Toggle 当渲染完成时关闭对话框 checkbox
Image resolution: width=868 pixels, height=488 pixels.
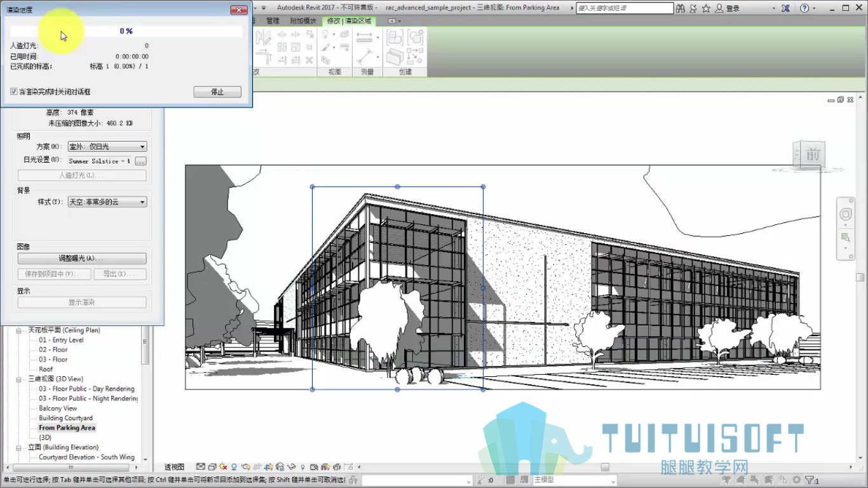click(x=13, y=91)
